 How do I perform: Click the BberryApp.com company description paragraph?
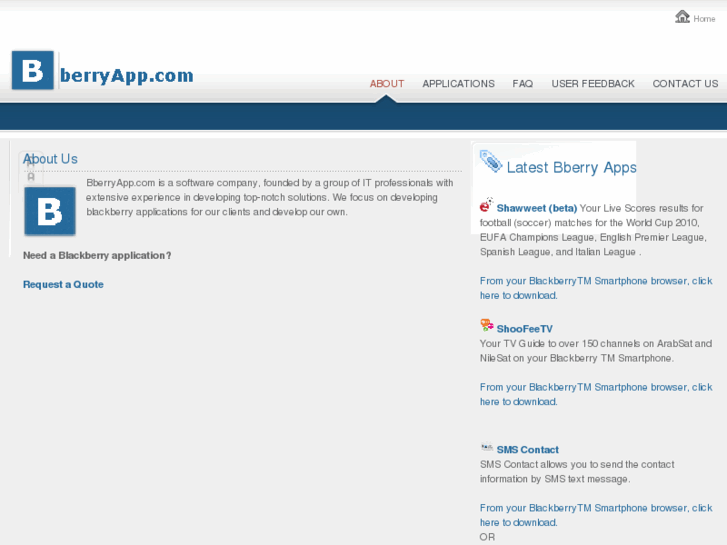click(269, 197)
